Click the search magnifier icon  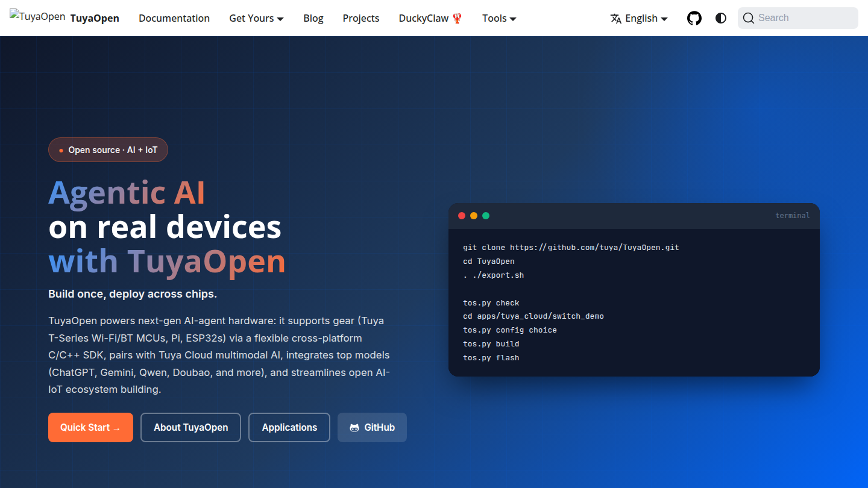point(749,18)
